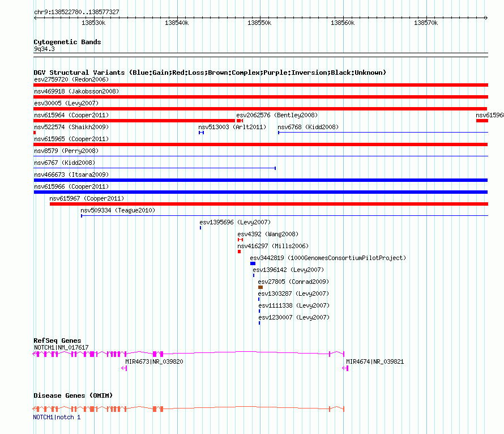Screen dimensions: 504x434
Task: Select the esv1395696 (Levy2007) small blue marker
Action: click(200, 228)
